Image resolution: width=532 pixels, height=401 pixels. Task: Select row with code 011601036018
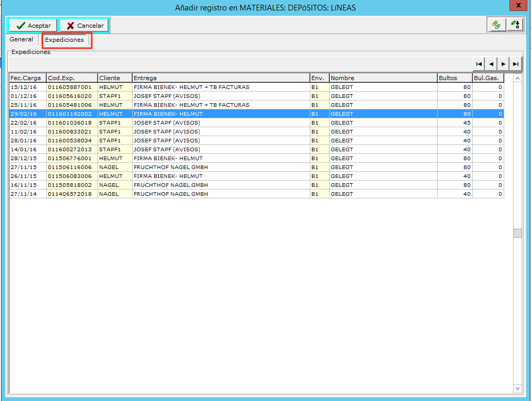coord(70,123)
